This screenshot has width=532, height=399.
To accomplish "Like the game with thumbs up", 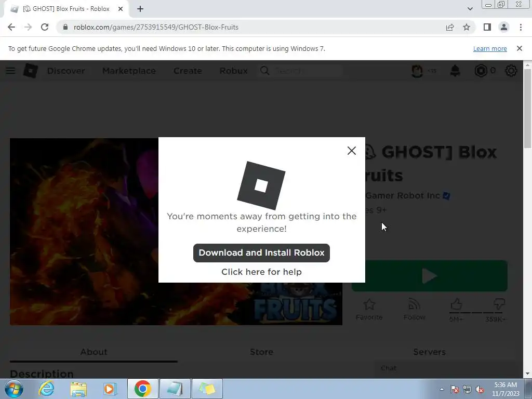I will tap(456, 304).
